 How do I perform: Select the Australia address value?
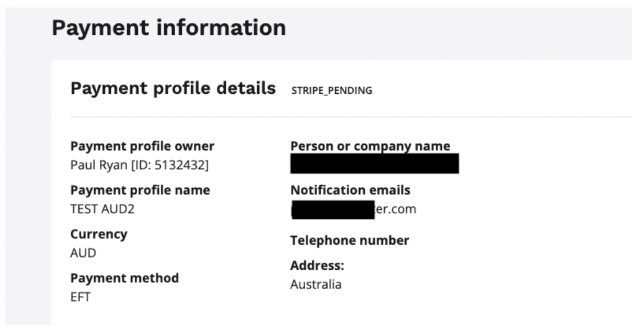pyautogui.click(x=315, y=284)
